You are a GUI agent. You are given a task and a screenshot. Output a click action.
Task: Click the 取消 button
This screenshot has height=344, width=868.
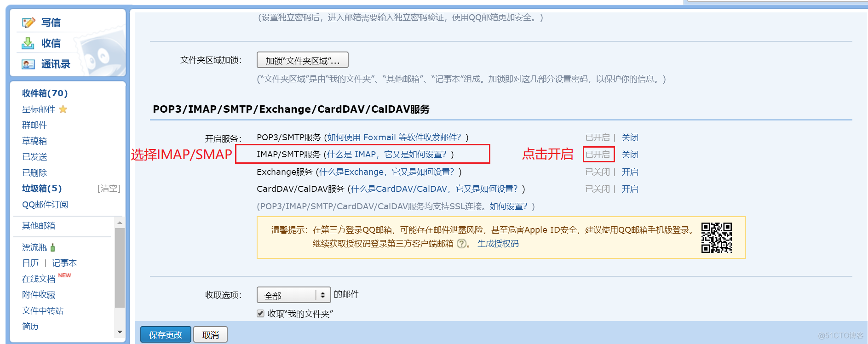211,335
